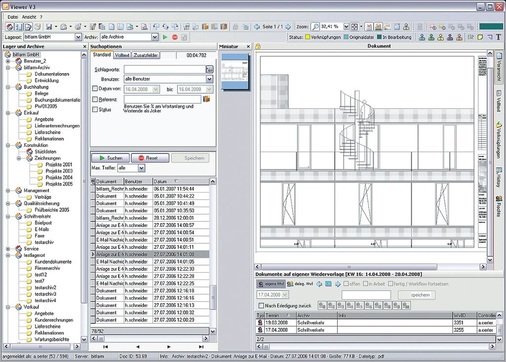Viewport: 506px width, 362px height.
Task: Open the Lagerort dropdown
Action: click(x=78, y=37)
